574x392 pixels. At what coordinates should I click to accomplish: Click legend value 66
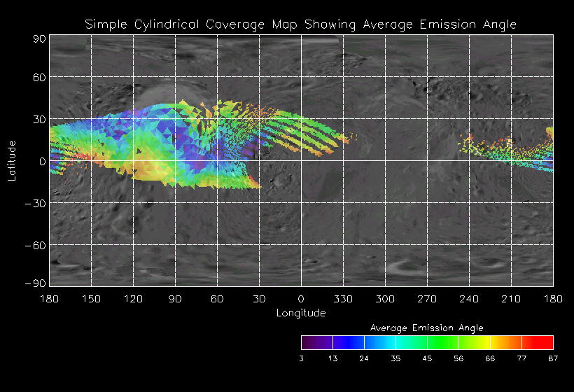pos(490,358)
